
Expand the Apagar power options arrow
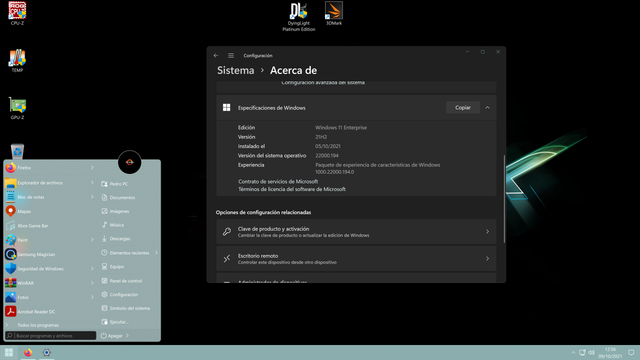[127, 336]
